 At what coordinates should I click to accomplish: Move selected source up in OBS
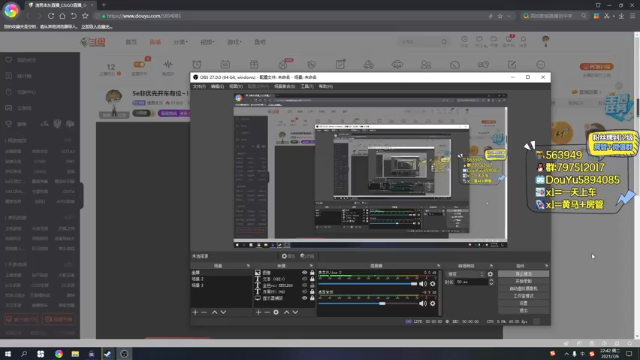[287, 312]
